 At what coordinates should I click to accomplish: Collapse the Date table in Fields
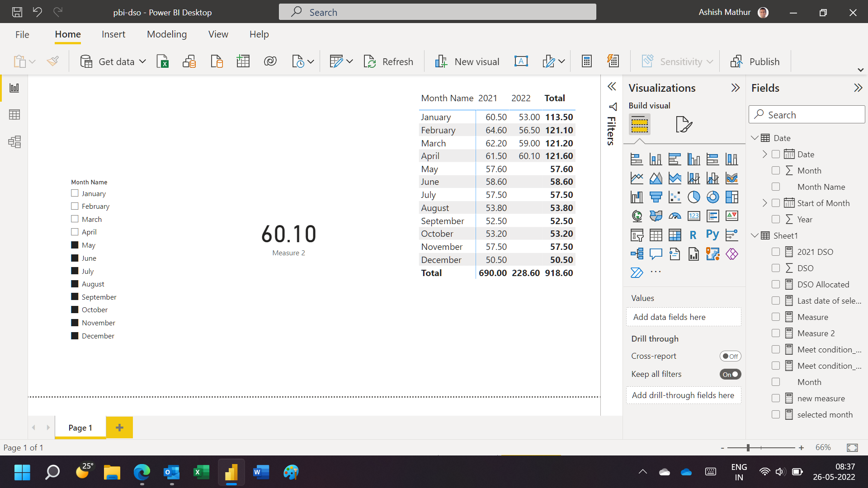pos(755,138)
